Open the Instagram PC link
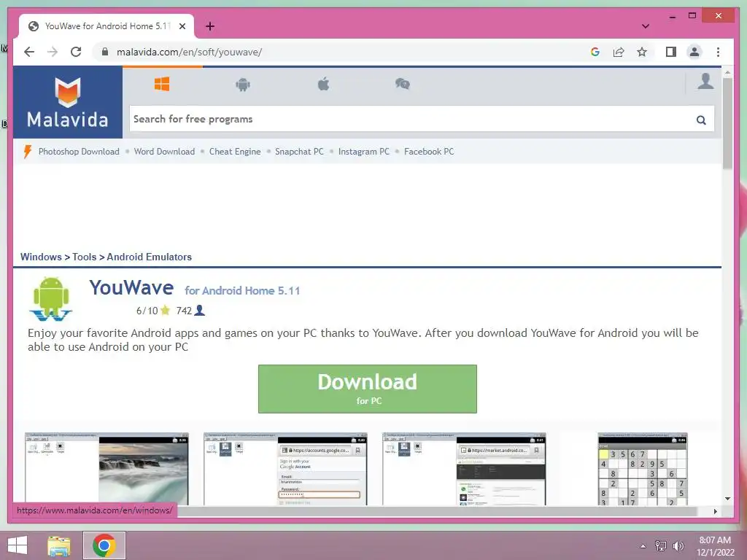747x560 pixels. pos(364,152)
